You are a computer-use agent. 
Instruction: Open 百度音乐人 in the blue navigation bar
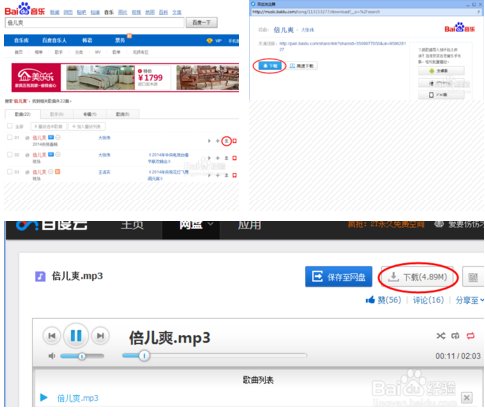54,40
